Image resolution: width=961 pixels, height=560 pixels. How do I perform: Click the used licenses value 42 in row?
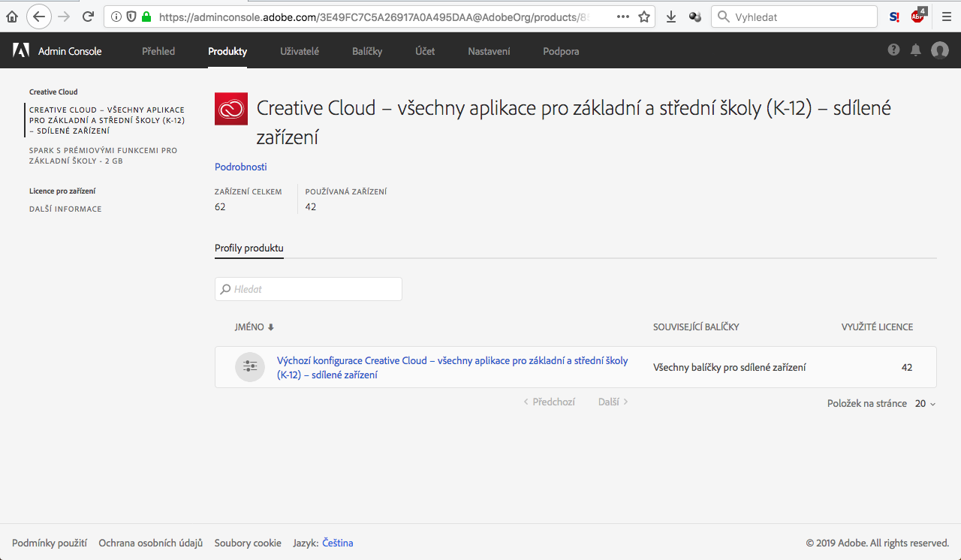pyautogui.click(x=907, y=367)
